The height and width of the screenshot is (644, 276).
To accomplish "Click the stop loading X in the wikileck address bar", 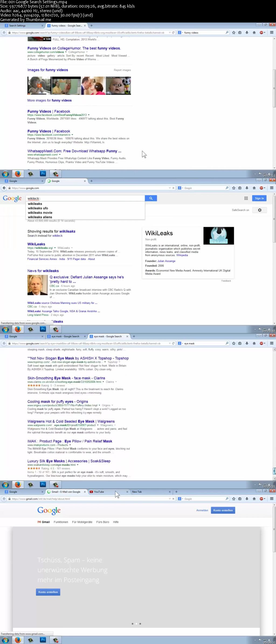I will click(173, 188).
